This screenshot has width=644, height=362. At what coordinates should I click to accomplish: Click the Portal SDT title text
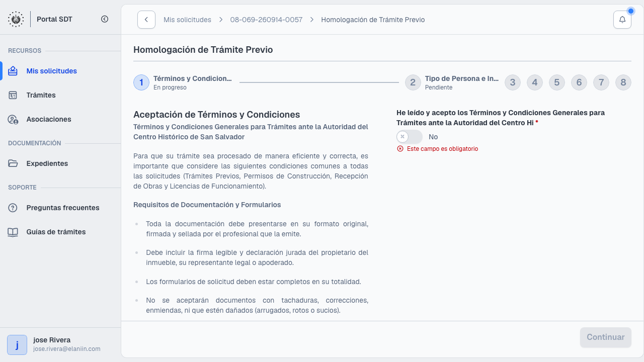(x=54, y=19)
